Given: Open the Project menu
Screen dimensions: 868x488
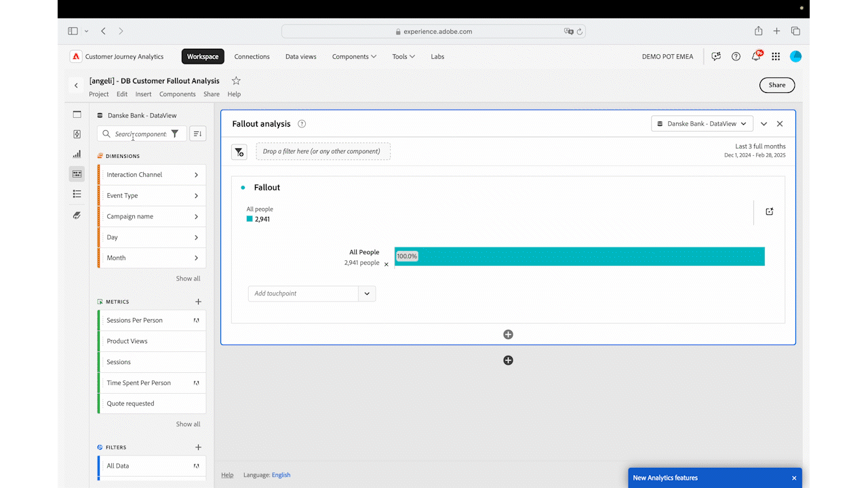Looking at the screenshot, I should (x=99, y=94).
